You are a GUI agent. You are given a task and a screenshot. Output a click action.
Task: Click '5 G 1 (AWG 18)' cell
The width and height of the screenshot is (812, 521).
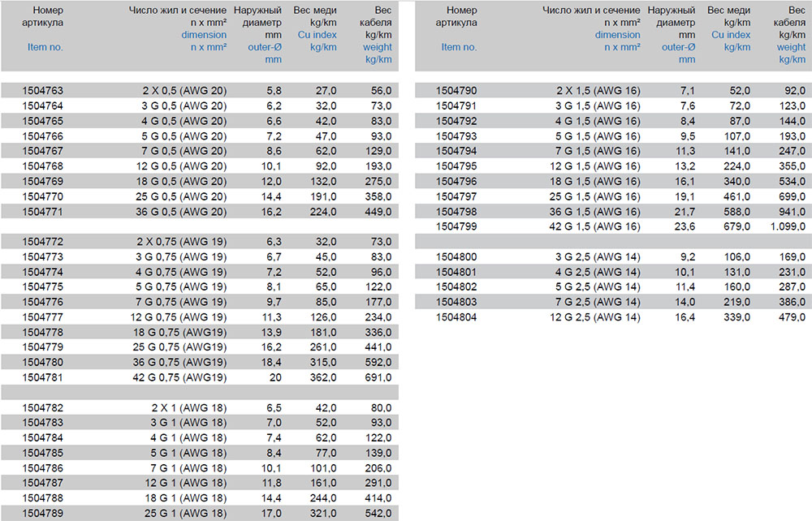tap(189, 453)
